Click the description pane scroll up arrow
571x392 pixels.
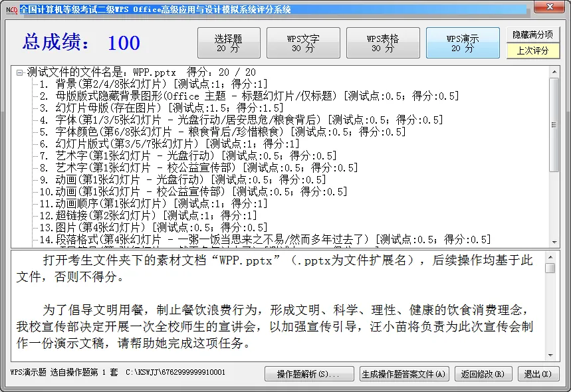click(x=550, y=257)
